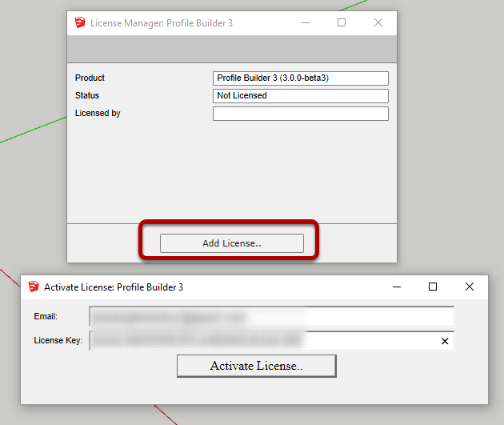Click SketchUp icon in Activate License title bar

(34, 287)
